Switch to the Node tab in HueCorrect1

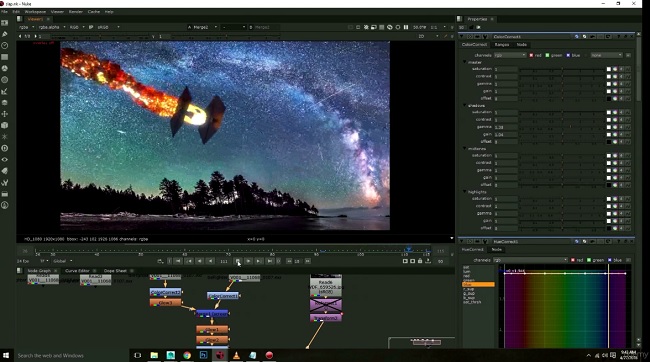pos(497,250)
